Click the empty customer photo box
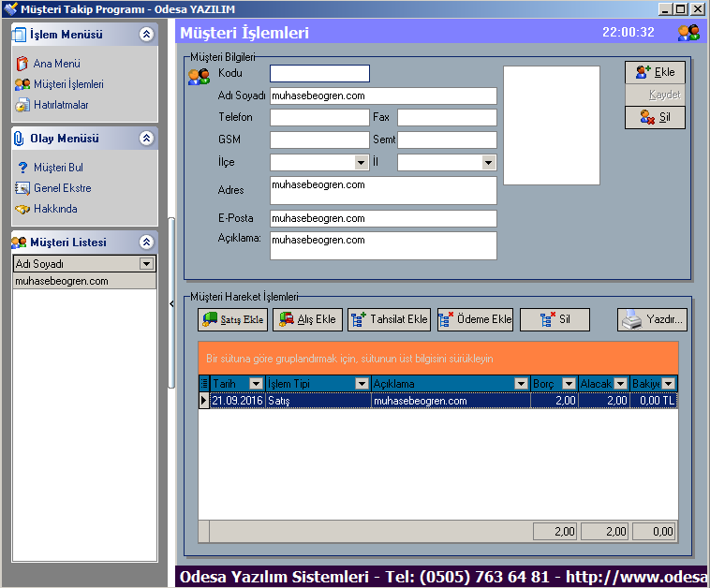This screenshot has width=710, height=588. (552, 125)
